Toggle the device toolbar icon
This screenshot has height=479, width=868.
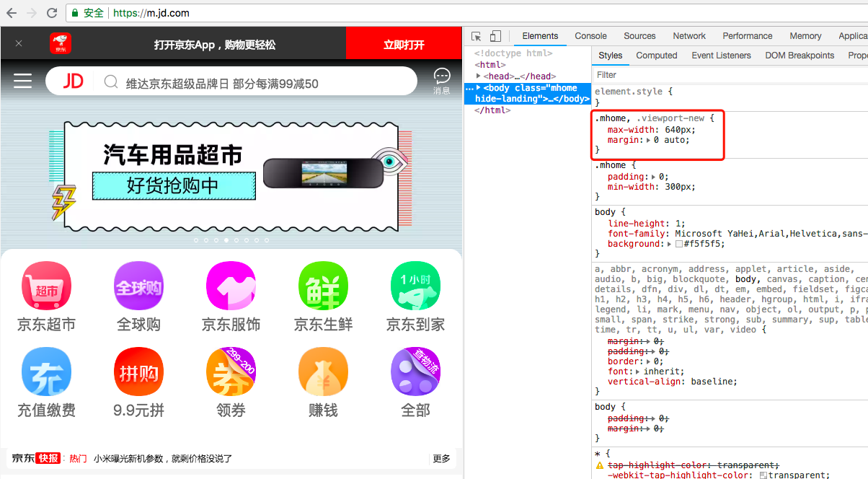click(x=495, y=36)
